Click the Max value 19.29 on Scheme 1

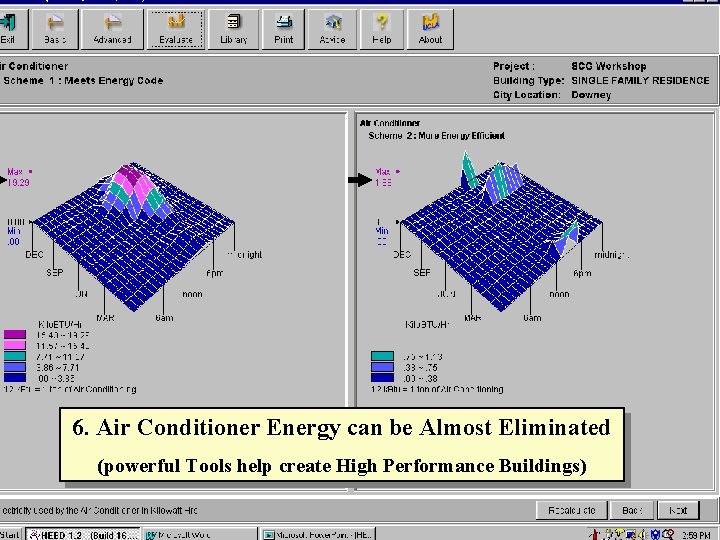coord(18,182)
